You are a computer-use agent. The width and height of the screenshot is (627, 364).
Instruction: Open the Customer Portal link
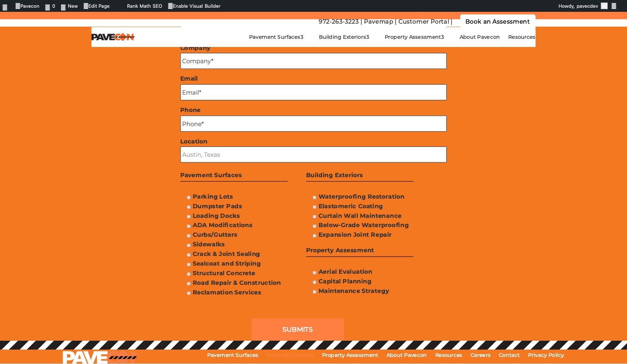pos(423,21)
